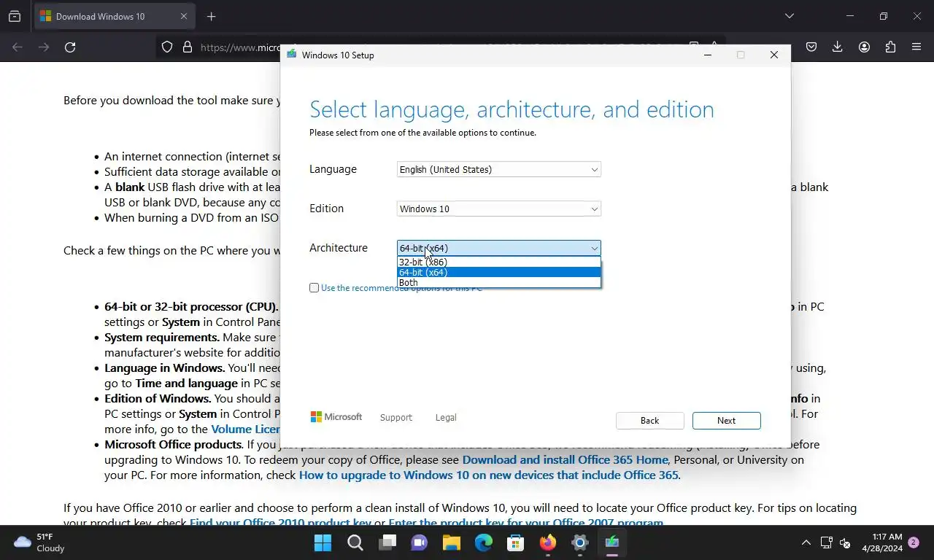
Task: Reload the Microsoft page
Action: (70, 47)
